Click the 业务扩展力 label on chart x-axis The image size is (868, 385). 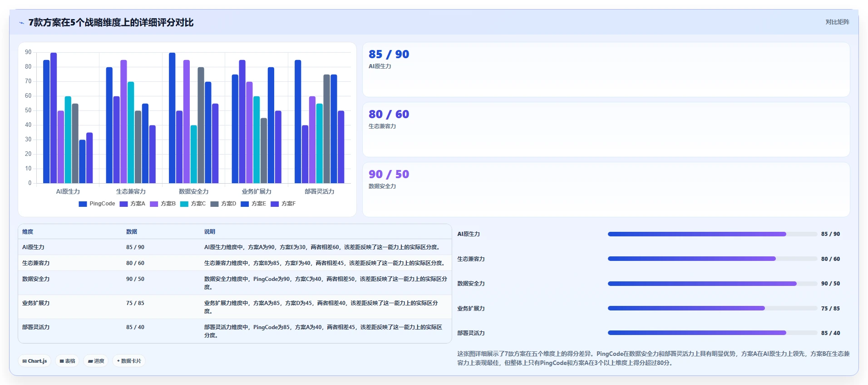256,191
